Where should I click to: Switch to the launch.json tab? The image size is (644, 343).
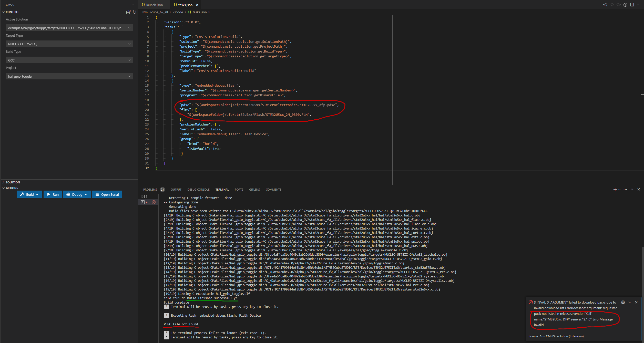coord(154,5)
